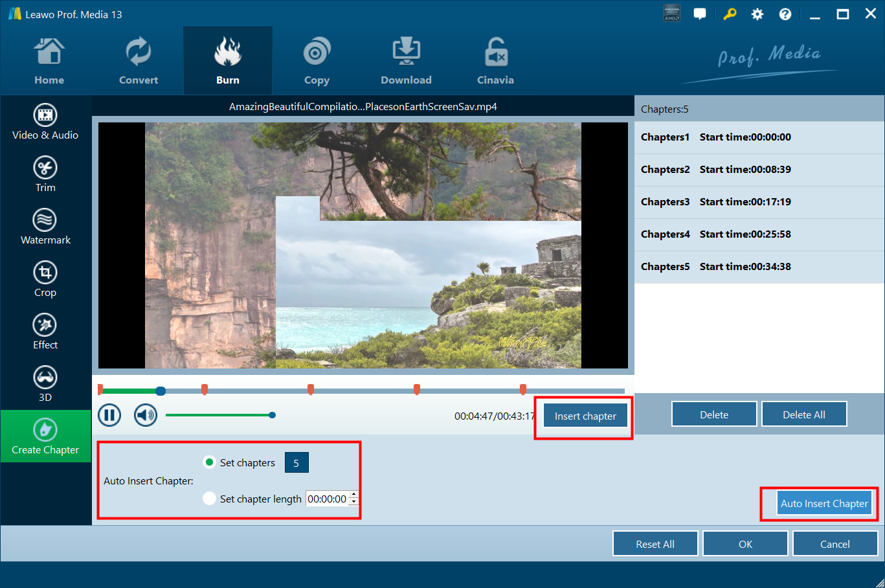Switch to the 3D settings tool
The width and height of the screenshot is (885, 588).
pyautogui.click(x=45, y=384)
